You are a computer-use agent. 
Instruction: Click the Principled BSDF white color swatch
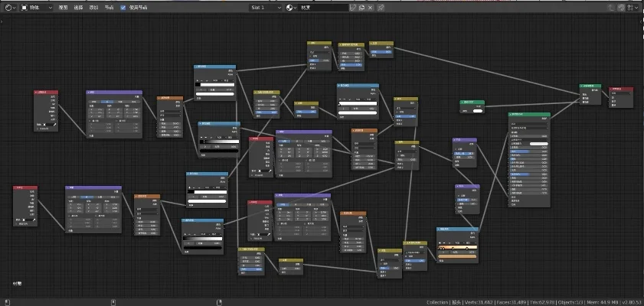pyautogui.click(x=539, y=144)
